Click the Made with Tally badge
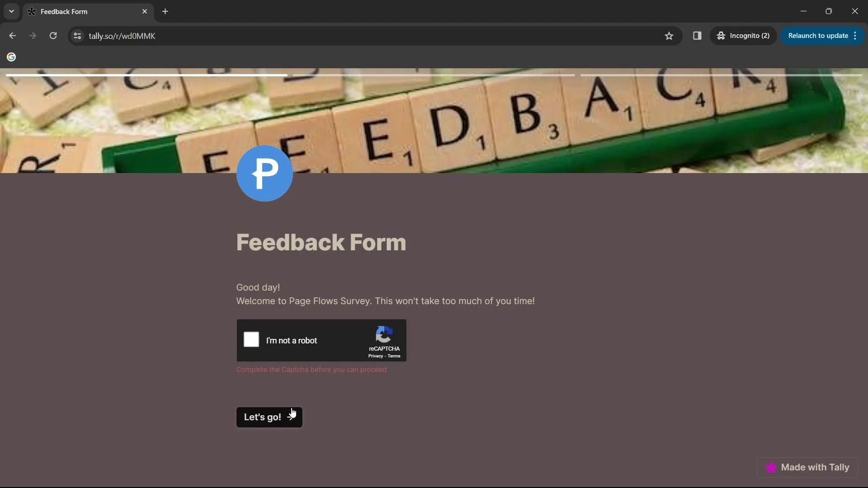Screen dimensions: 868x488 pos(807,468)
